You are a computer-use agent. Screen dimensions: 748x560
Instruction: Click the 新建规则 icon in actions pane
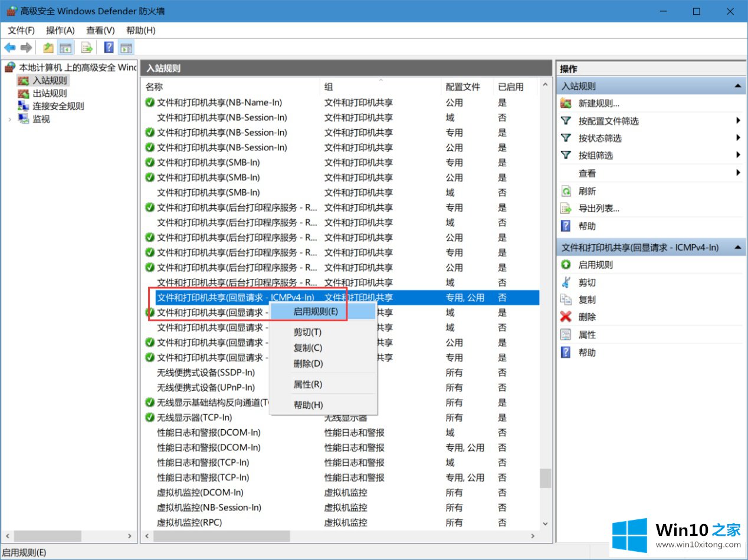click(566, 103)
